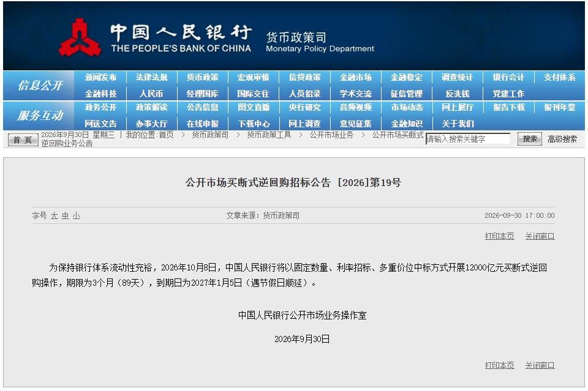Open 高级搜索 advanced search
This screenshot has width=588, height=391.
[x=562, y=140]
